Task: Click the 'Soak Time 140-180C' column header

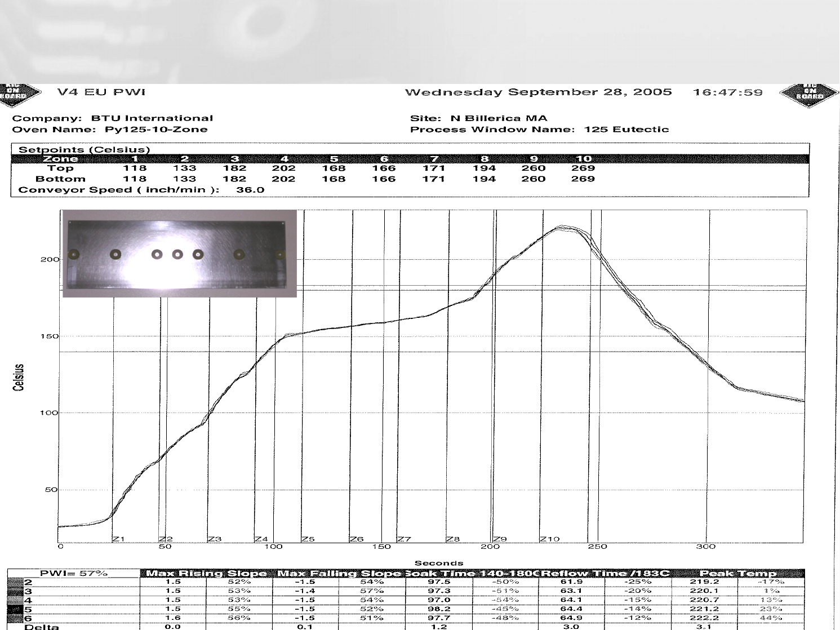Action: 472,573
